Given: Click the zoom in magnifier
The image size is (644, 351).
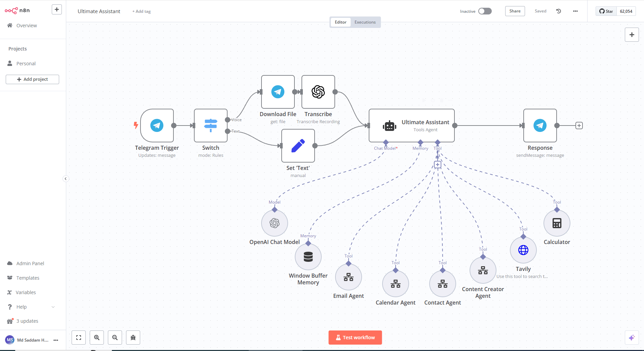Looking at the screenshot, I should 97,338.
